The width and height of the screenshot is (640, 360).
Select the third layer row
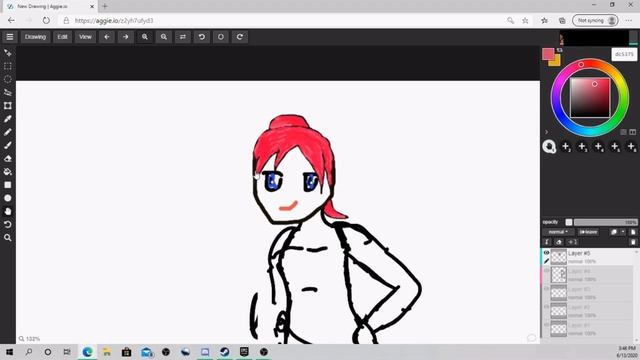click(x=588, y=293)
